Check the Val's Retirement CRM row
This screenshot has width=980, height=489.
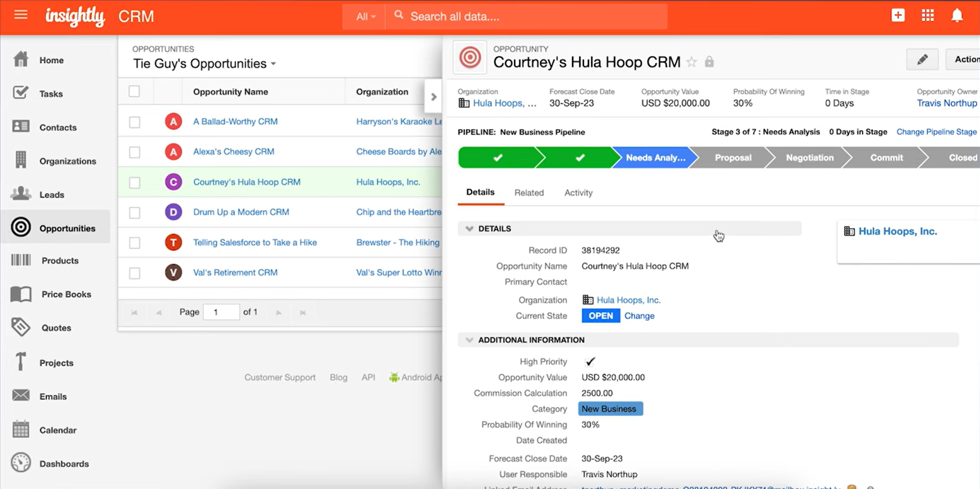pyautogui.click(x=134, y=273)
